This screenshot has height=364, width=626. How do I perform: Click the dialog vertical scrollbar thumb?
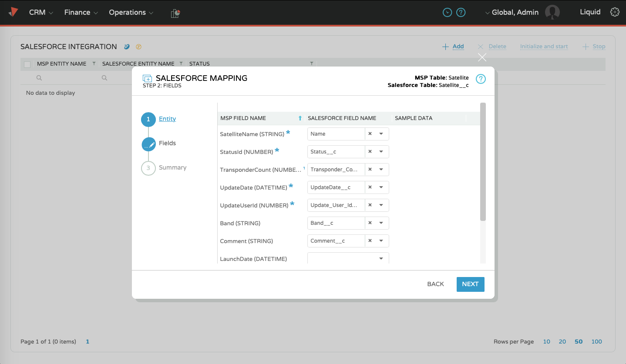(483, 162)
